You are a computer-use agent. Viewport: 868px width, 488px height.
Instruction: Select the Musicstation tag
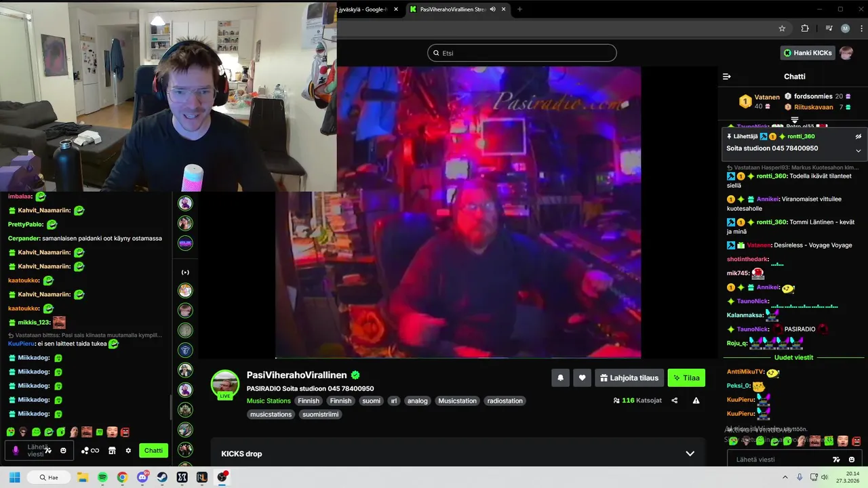point(458,401)
